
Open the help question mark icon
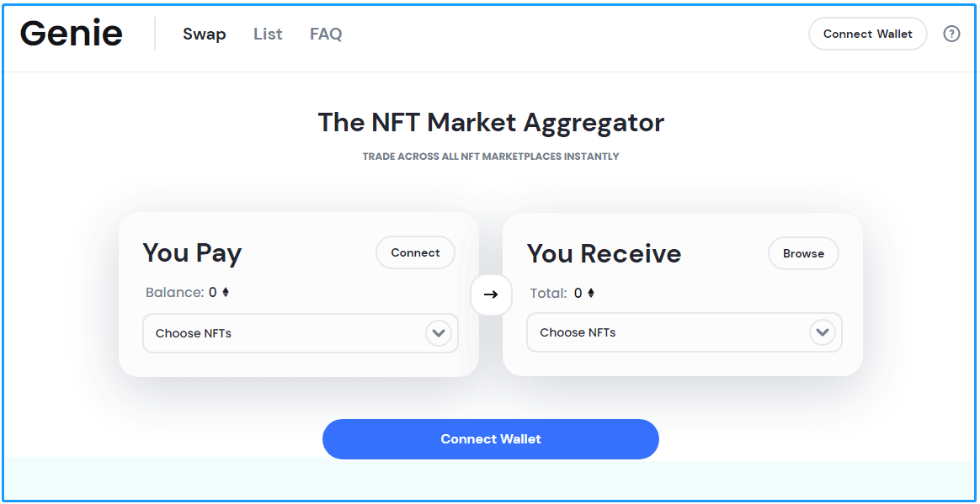(951, 34)
